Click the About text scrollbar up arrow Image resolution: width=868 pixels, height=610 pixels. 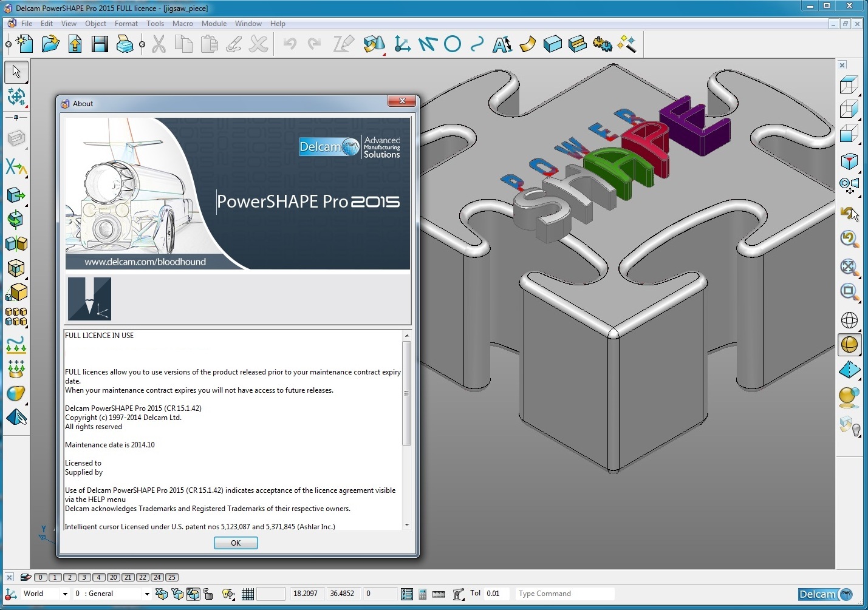tap(407, 336)
